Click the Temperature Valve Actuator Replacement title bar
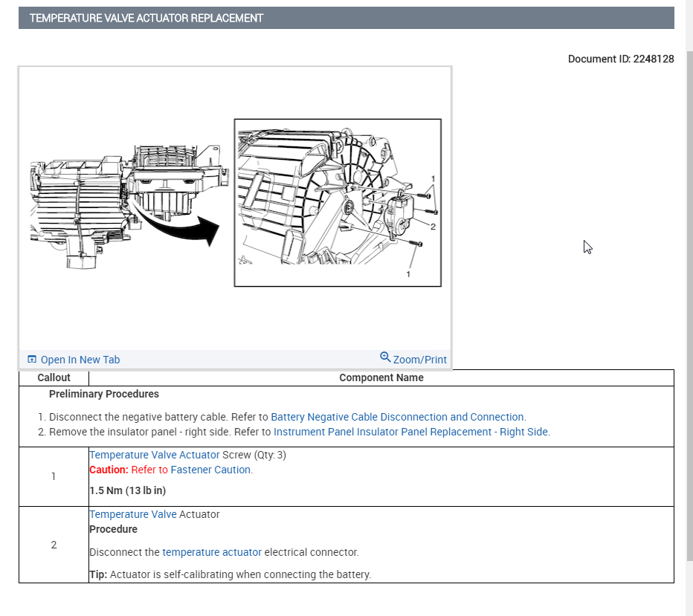Viewport: 693px width, 616px height. pyautogui.click(x=346, y=18)
